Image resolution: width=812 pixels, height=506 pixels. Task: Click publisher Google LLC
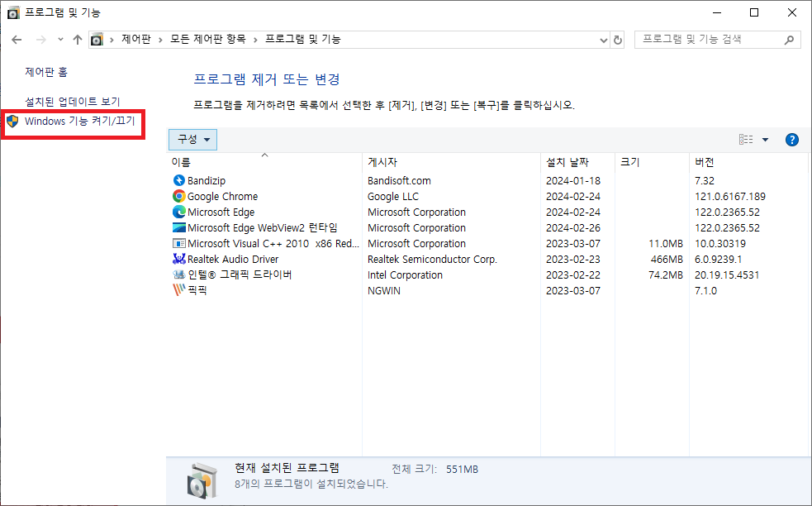click(393, 196)
